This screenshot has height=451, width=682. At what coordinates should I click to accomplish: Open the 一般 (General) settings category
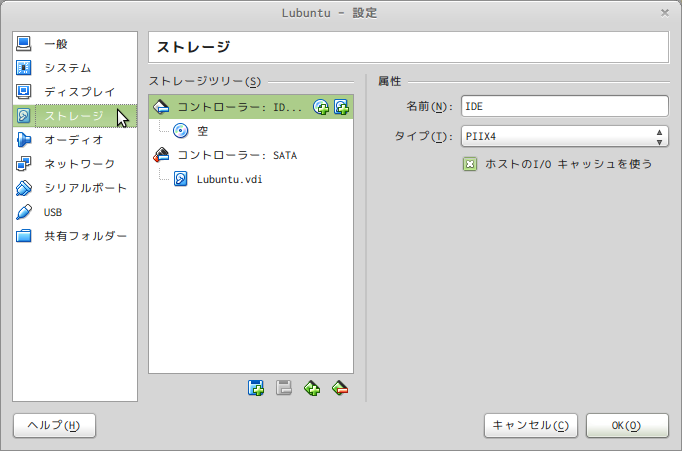pos(75,44)
